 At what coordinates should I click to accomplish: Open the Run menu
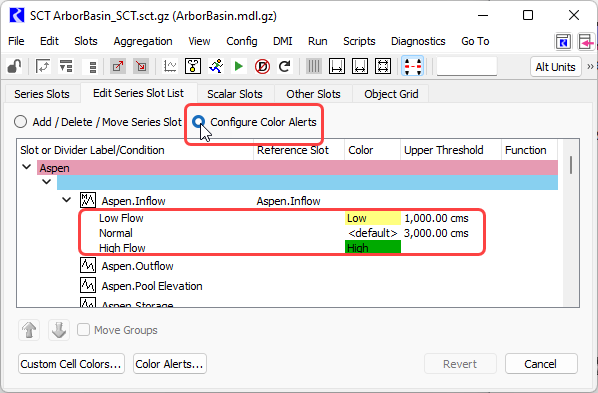(318, 41)
